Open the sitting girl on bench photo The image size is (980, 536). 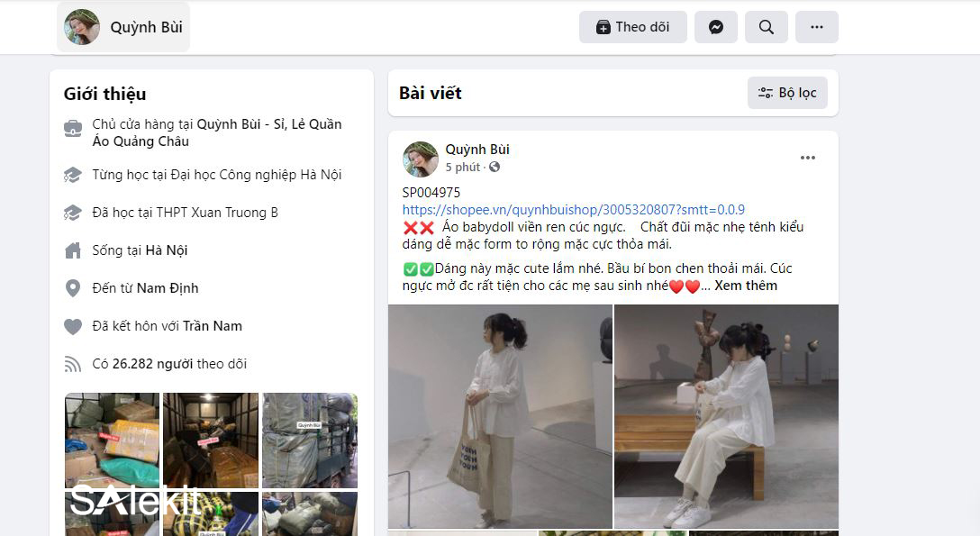pos(726,417)
